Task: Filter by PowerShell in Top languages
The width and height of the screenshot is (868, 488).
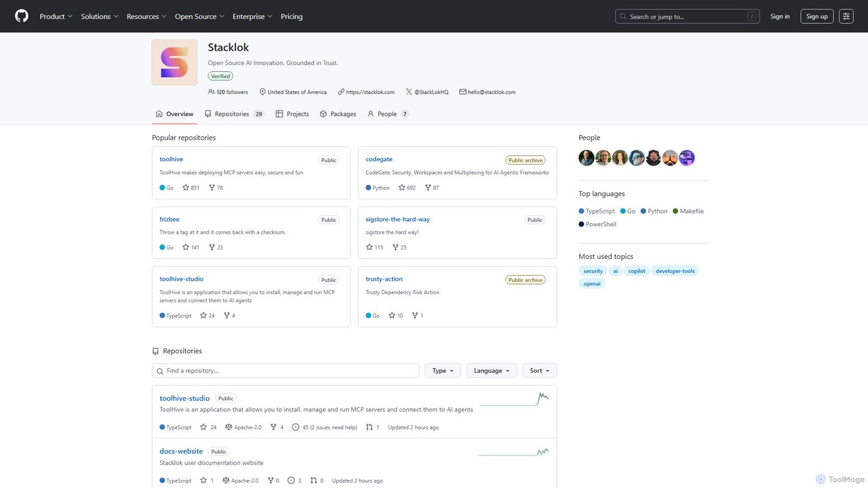Action: (x=597, y=224)
